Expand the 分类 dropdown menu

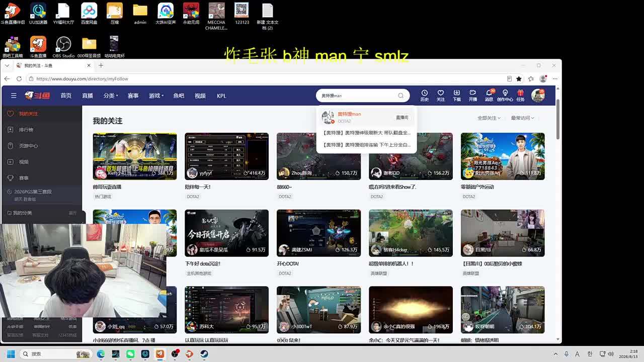point(111,96)
